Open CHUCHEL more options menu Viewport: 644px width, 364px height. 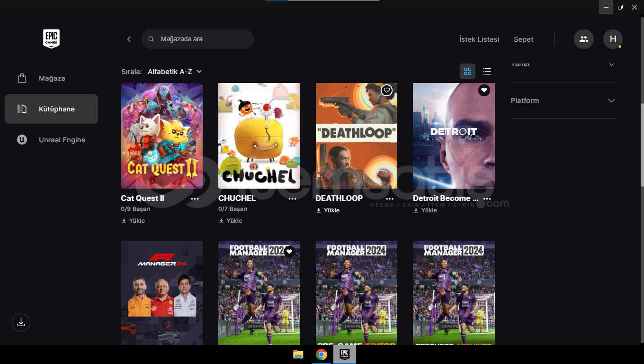pos(292,199)
